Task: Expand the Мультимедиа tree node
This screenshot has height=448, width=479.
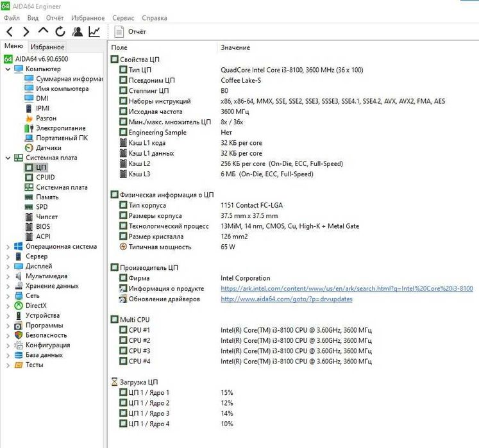Action: pos(8,276)
